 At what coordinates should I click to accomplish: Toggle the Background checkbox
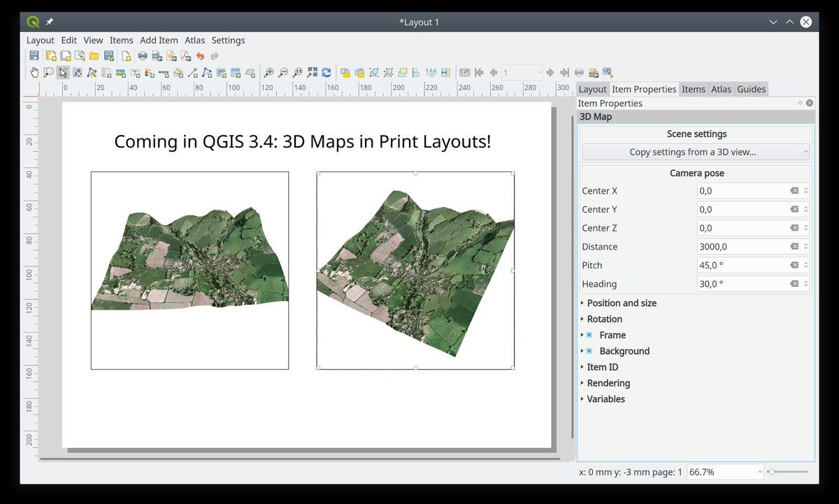(x=589, y=351)
